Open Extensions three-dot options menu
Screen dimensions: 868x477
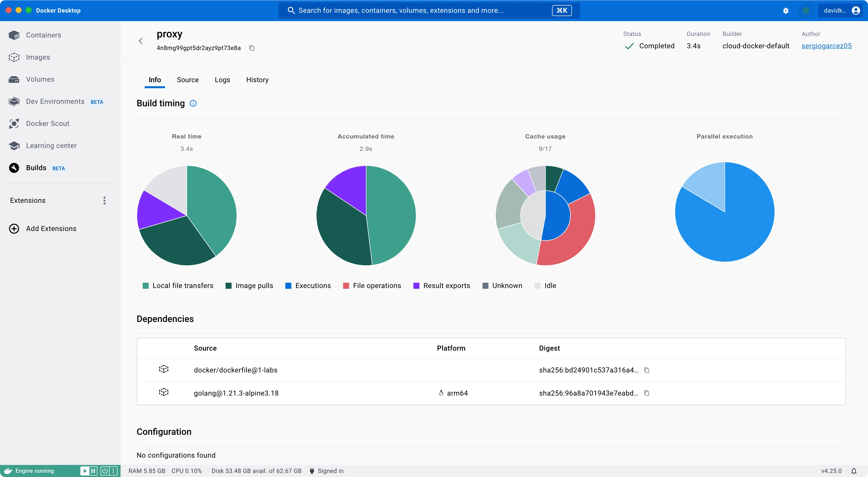tap(104, 201)
